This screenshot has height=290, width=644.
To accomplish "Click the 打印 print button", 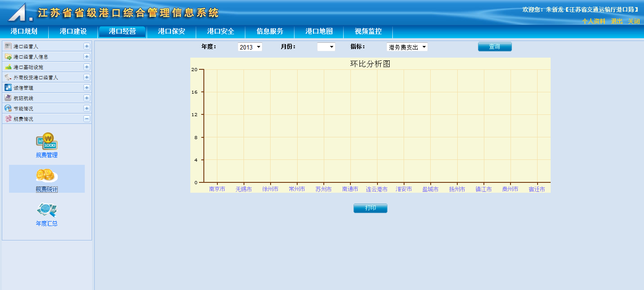I will [x=370, y=208].
